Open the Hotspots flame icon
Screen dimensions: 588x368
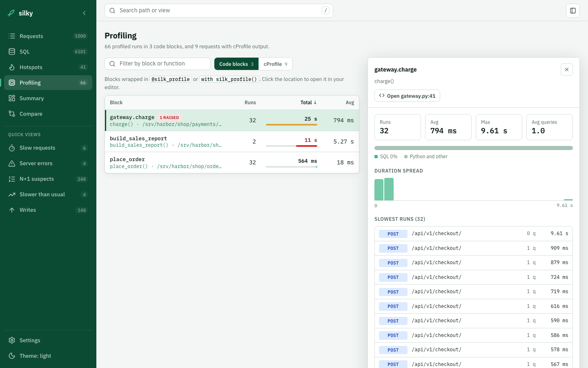pyautogui.click(x=12, y=67)
